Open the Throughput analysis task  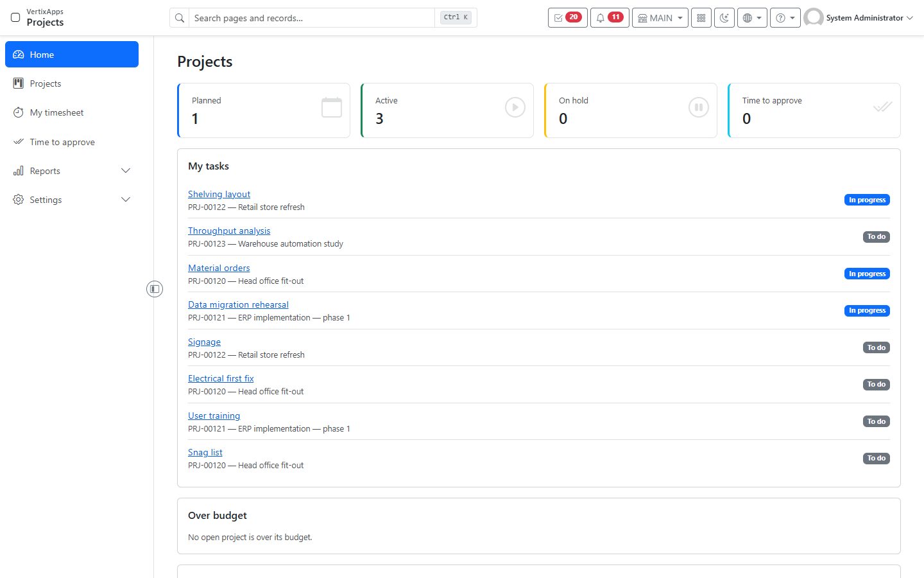pos(229,231)
